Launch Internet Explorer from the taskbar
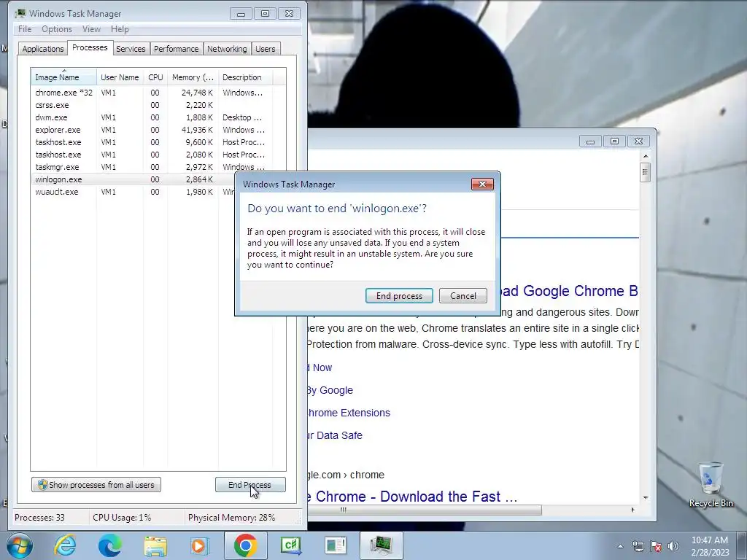747x560 pixels. [x=65, y=545]
